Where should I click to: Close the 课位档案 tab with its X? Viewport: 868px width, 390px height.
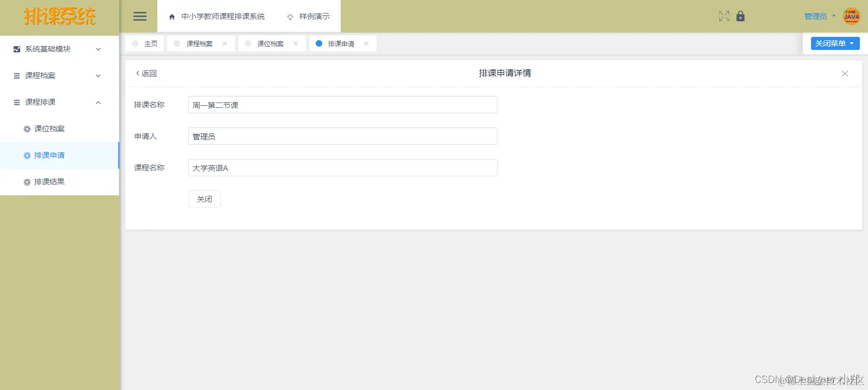pyautogui.click(x=296, y=44)
